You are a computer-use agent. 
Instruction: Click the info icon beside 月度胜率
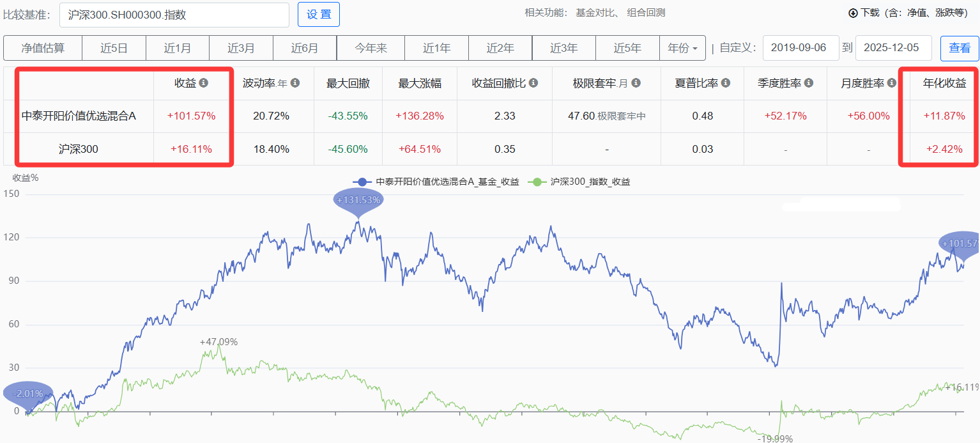point(892,83)
